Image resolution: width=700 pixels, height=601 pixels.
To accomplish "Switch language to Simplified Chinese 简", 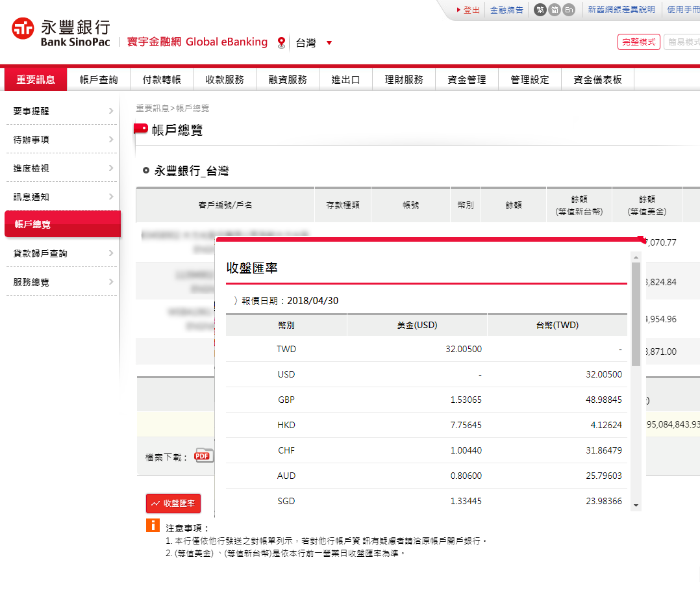I will (555, 10).
